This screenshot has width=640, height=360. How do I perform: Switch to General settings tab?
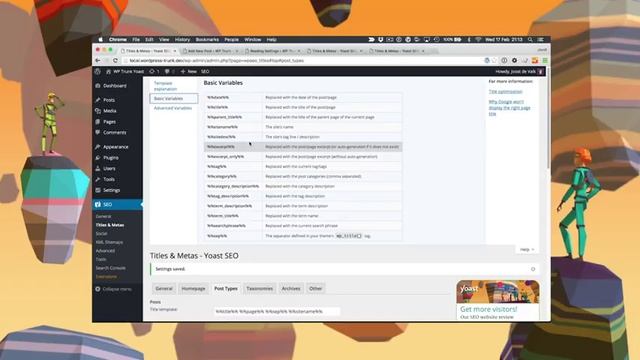click(164, 289)
